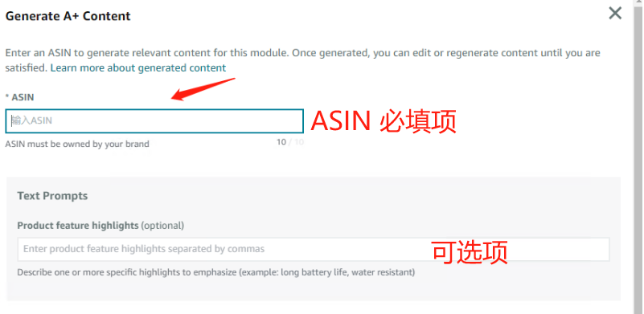Click the word optional beside Product feature highlights

coord(162,226)
